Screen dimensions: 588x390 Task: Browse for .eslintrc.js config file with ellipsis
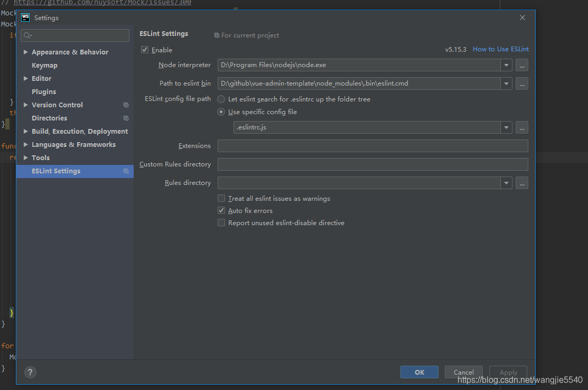522,127
